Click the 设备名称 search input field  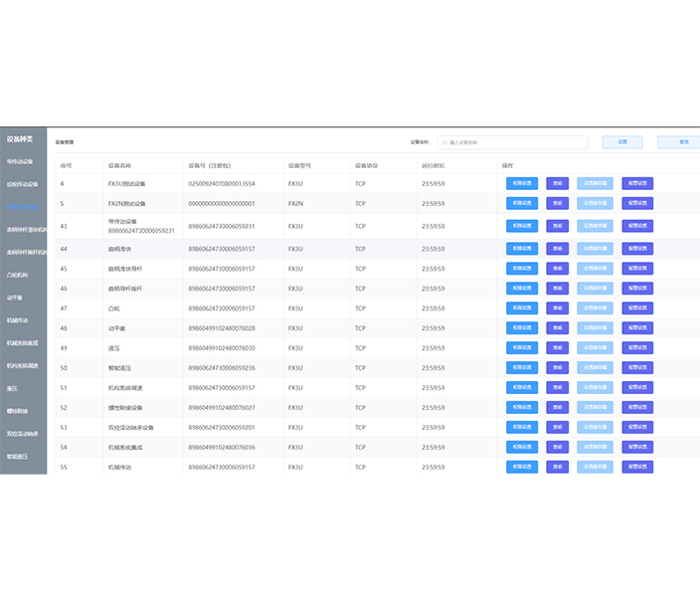pos(512,142)
